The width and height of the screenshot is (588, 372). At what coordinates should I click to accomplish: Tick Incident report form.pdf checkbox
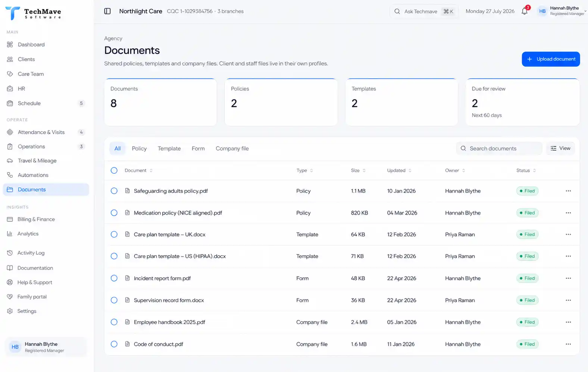[x=114, y=278]
